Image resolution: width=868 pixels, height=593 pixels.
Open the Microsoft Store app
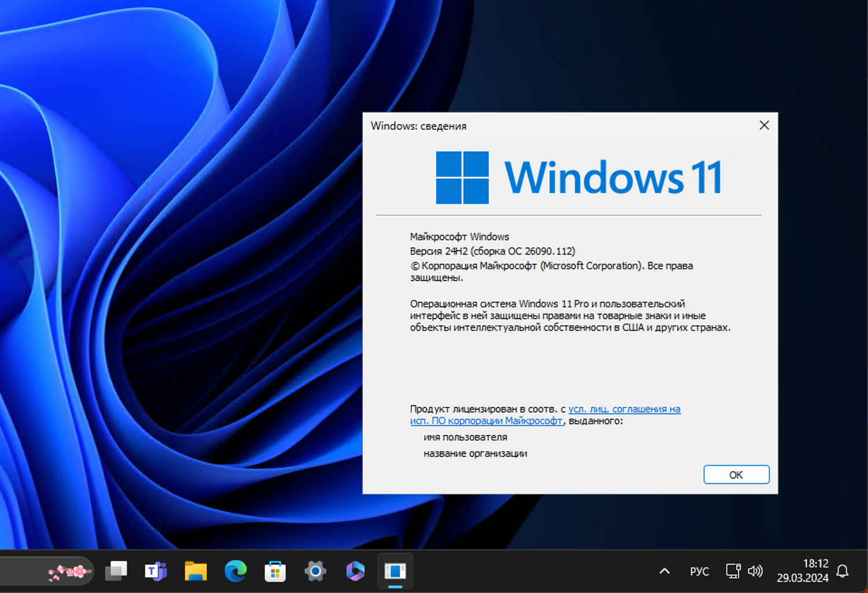pyautogui.click(x=275, y=572)
